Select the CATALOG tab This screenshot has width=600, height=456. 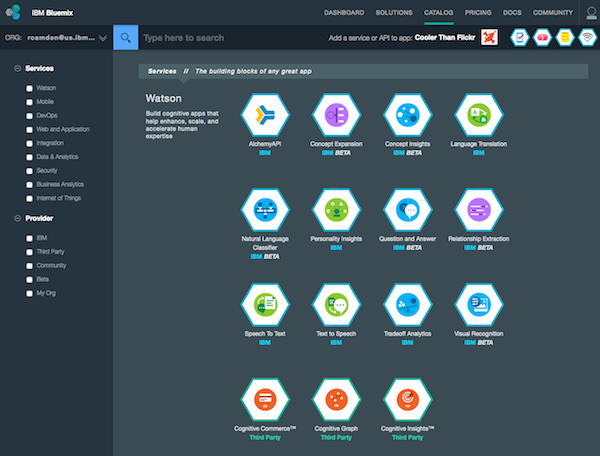[439, 13]
